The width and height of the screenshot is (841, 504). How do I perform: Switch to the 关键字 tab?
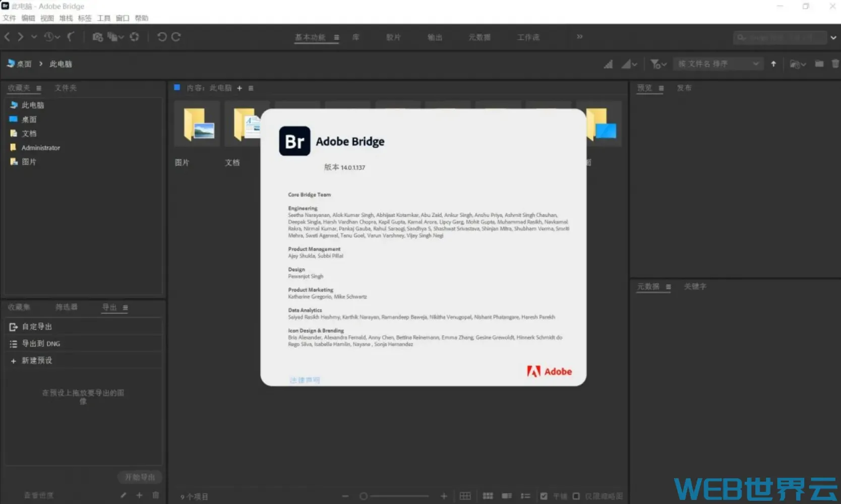point(695,286)
